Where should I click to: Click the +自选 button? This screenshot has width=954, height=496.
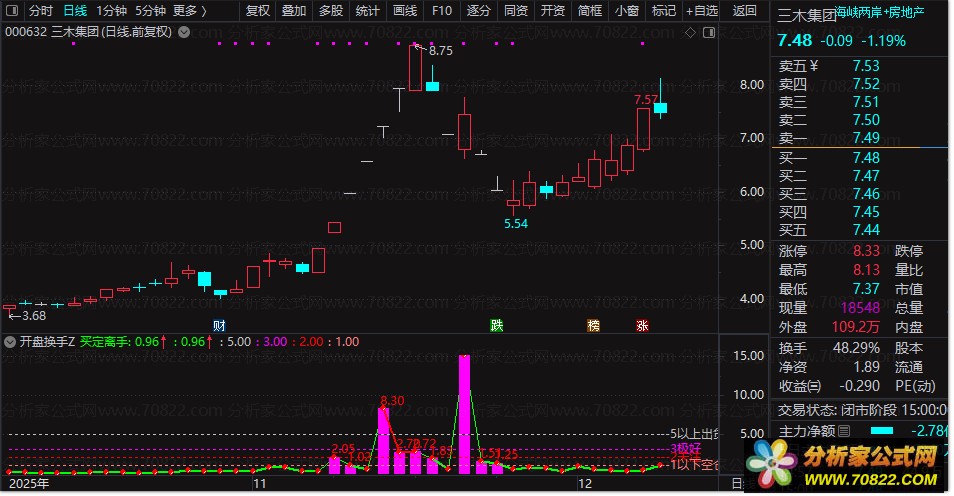click(x=702, y=11)
